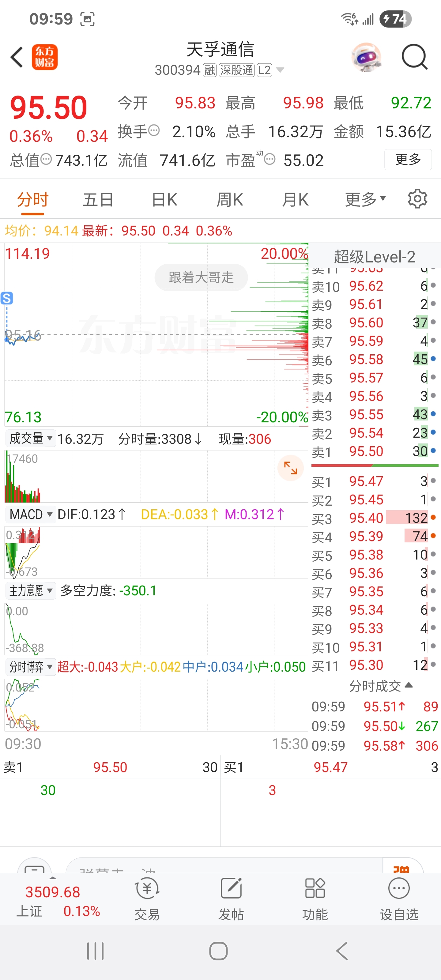441x980 pixels.
Task: Open the 分时博弈 indicator dropdown
Action: coord(30,666)
